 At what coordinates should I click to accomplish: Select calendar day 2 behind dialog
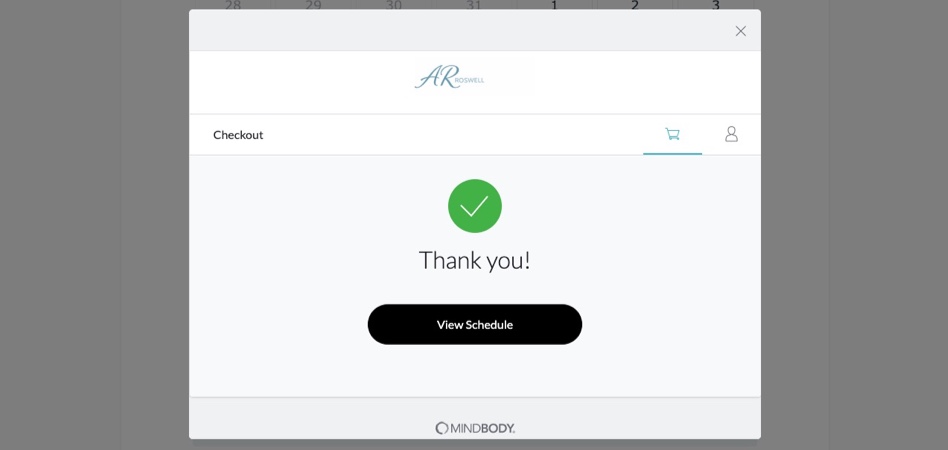click(635, 5)
